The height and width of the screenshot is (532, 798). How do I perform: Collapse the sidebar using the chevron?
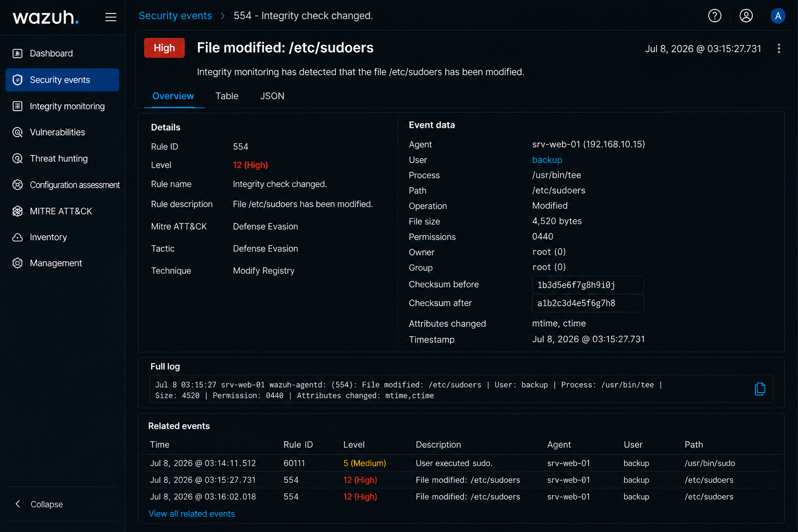18,504
